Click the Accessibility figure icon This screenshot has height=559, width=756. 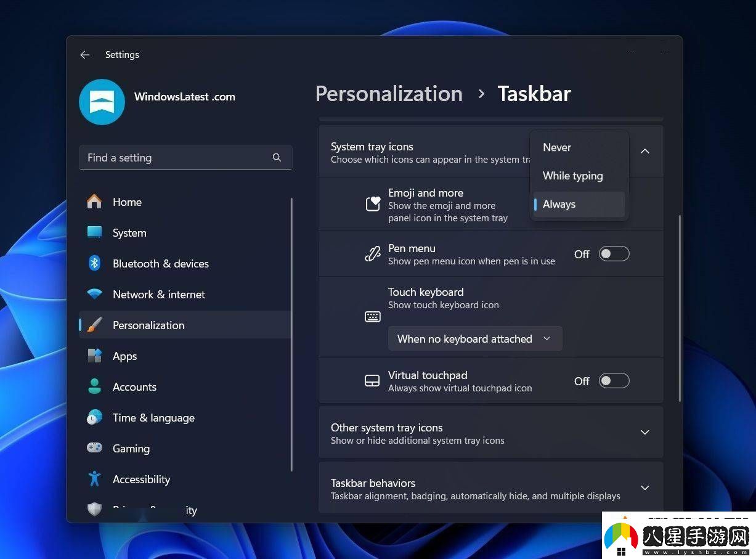coord(94,479)
